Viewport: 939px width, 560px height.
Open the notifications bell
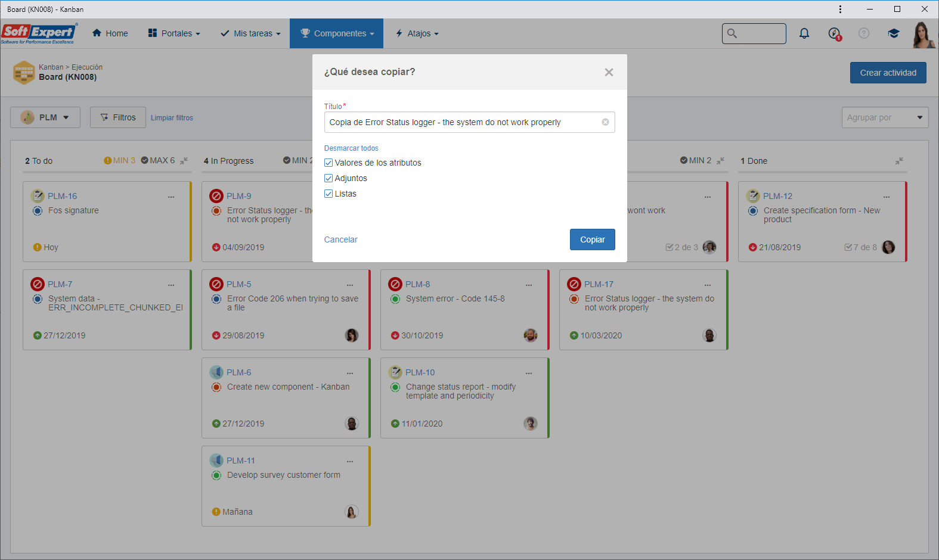(804, 33)
